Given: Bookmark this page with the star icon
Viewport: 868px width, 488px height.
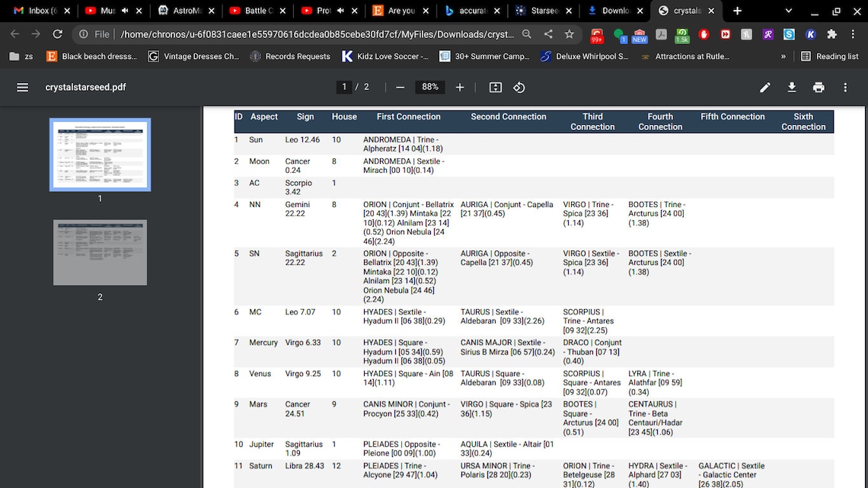Looking at the screenshot, I should (569, 34).
